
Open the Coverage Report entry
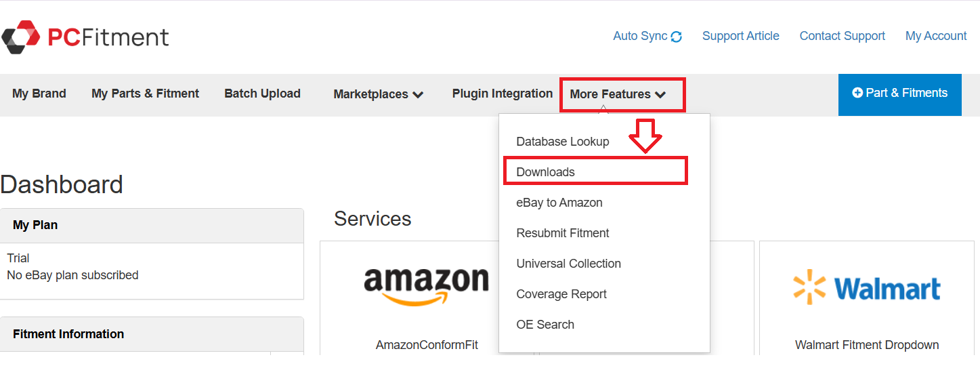tap(561, 294)
